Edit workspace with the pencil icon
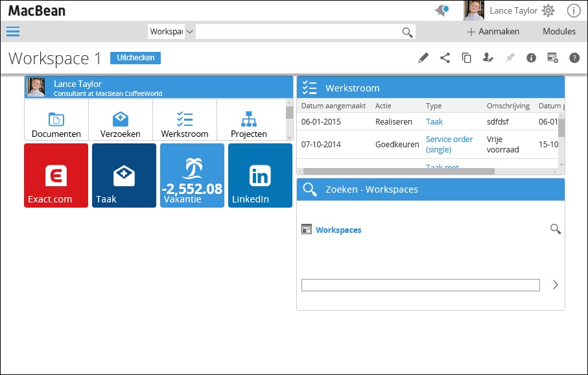Image resolution: width=588 pixels, height=375 pixels. (423, 58)
